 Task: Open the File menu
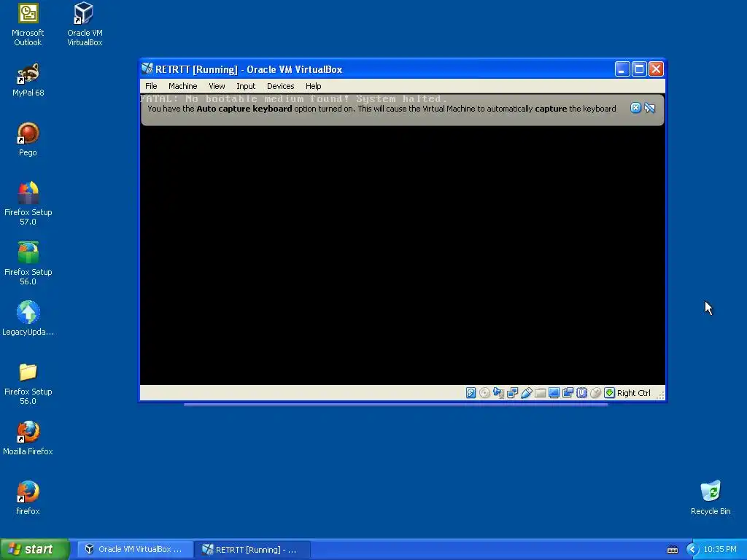[151, 86]
